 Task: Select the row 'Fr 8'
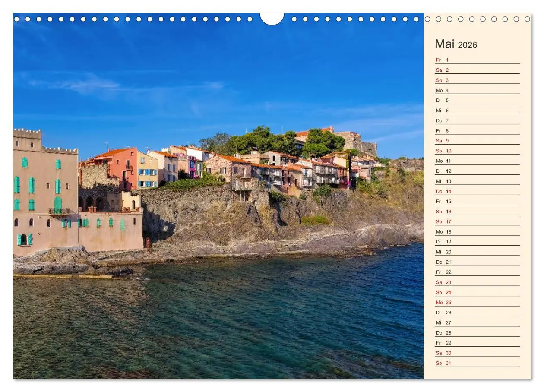[477, 130]
